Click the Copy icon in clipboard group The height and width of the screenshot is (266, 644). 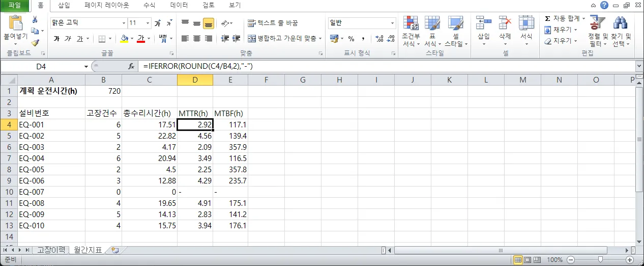point(35,31)
